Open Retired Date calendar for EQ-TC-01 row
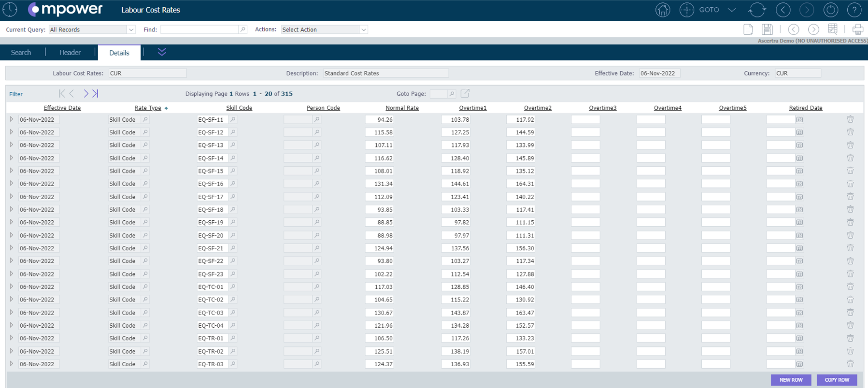868x388 pixels. pos(799,287)
